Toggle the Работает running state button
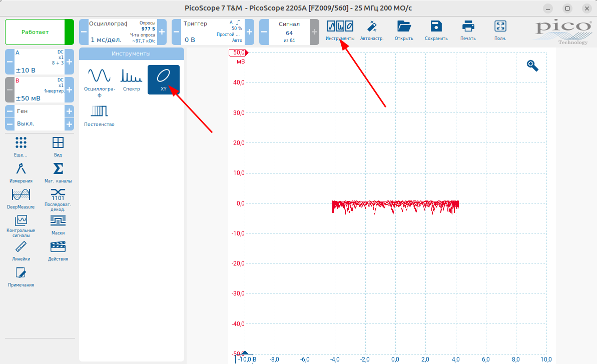The height and width of the screenshot is (364, 597). 39,32
